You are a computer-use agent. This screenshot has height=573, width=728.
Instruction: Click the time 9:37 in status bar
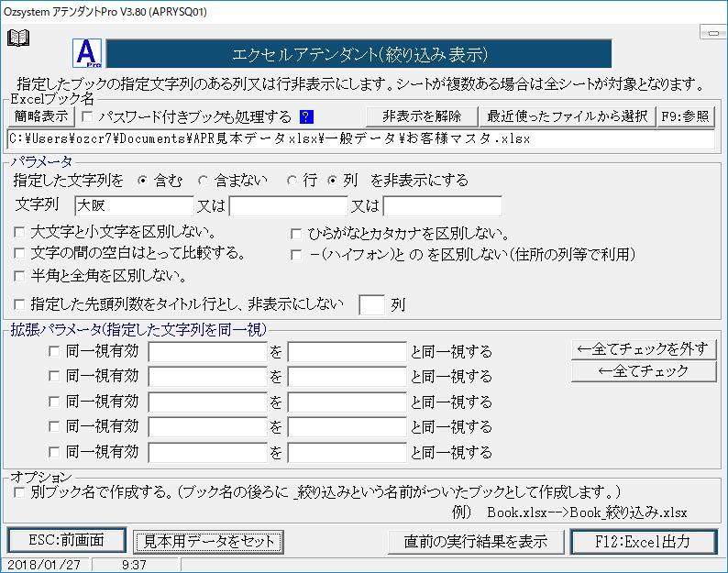tap(134, 565)
